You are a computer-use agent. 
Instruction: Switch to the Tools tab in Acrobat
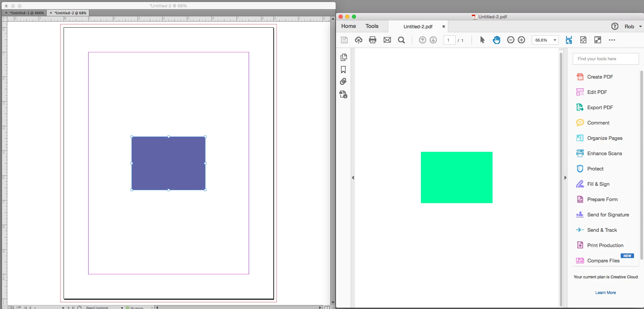tap(372, 26)
